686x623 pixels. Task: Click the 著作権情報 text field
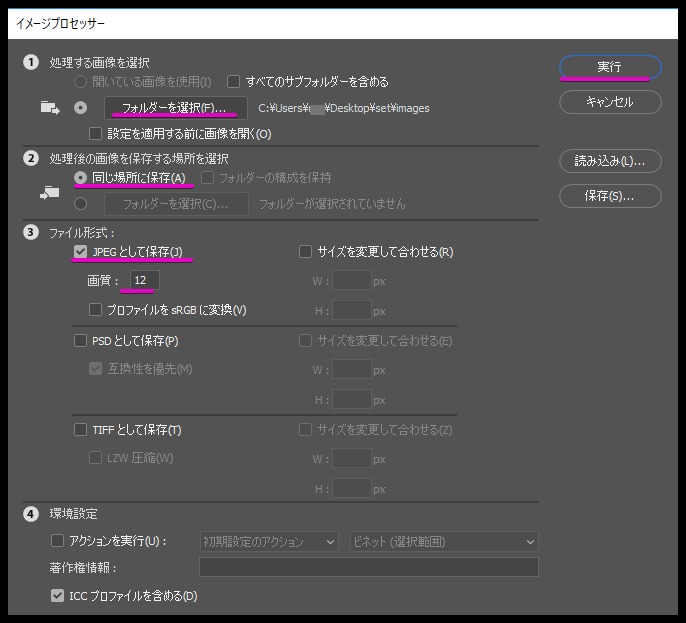(x=368, y=568)
